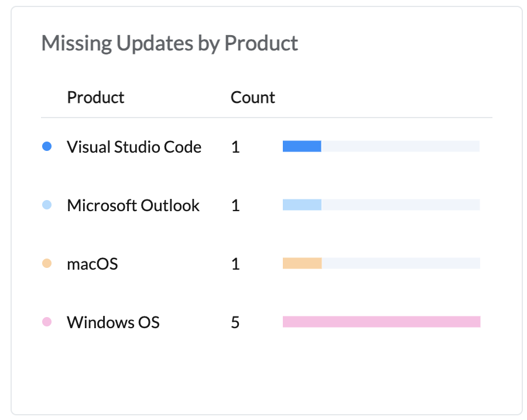Click the Product column header

click(95, 97)
